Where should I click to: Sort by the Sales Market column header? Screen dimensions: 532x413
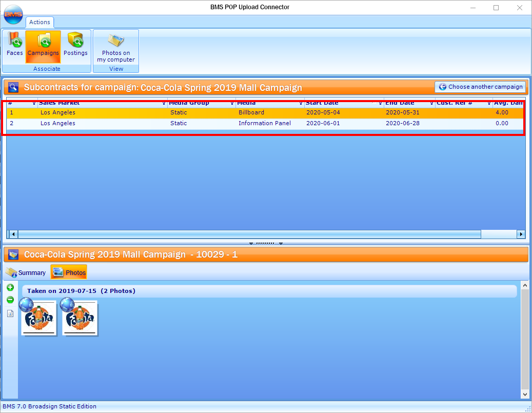click(59, 103)
